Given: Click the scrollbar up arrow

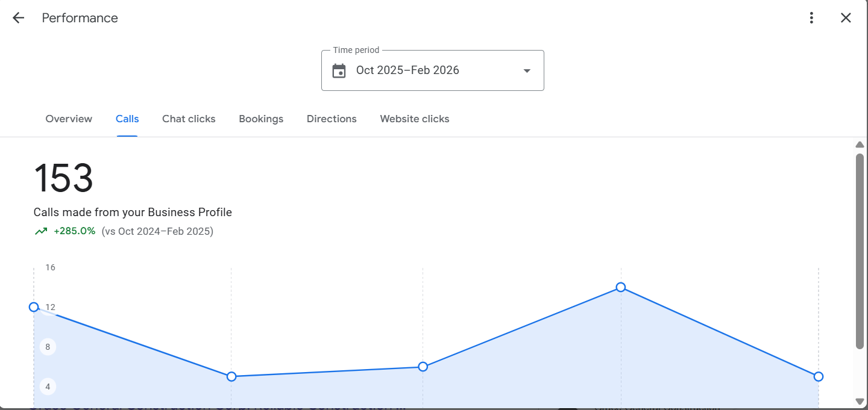Looking at the screenshot, I should [x=860, y=144].
